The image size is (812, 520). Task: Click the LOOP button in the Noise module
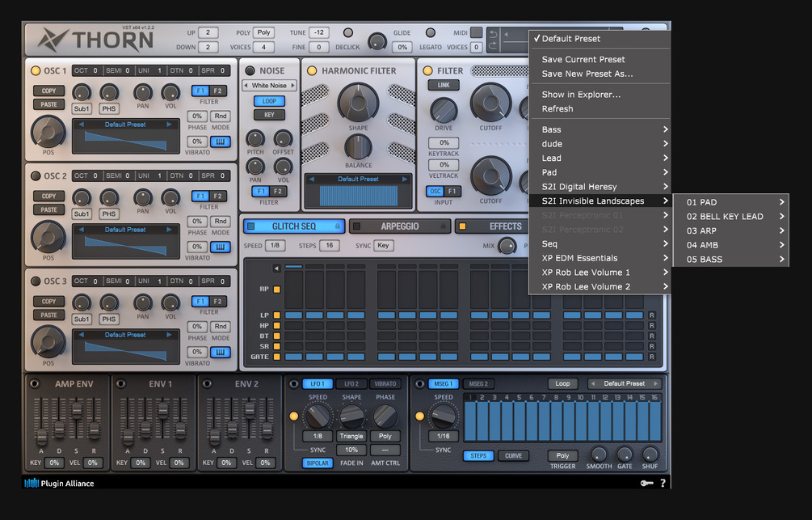coord(269,101)
